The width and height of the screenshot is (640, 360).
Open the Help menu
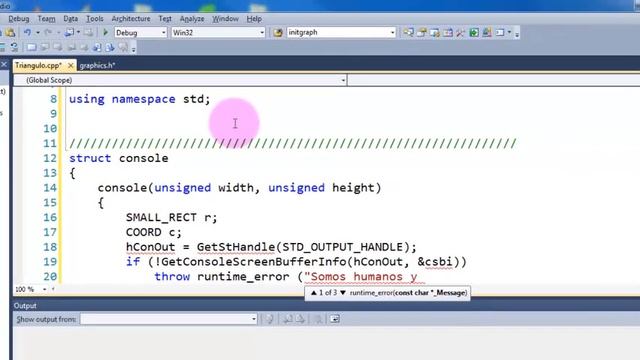(x=254, y=19)
